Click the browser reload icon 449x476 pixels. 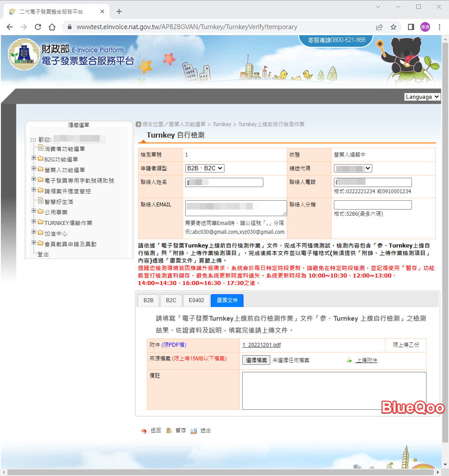coord(38,27)
